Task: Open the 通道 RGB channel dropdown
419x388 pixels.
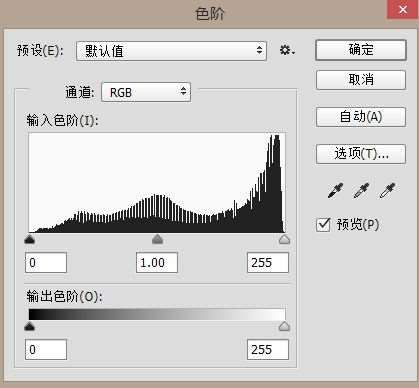Action: click(146, 92)
